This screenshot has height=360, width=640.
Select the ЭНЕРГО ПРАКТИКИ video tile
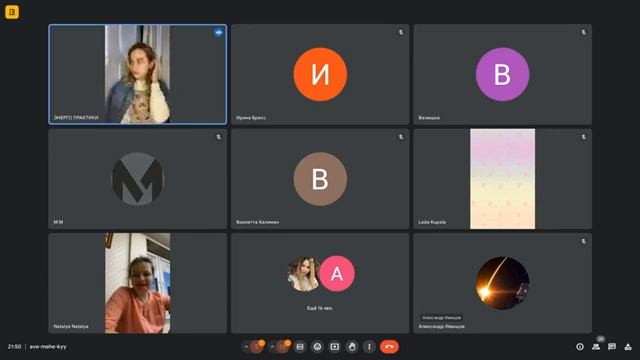click(x=138, y=74)
